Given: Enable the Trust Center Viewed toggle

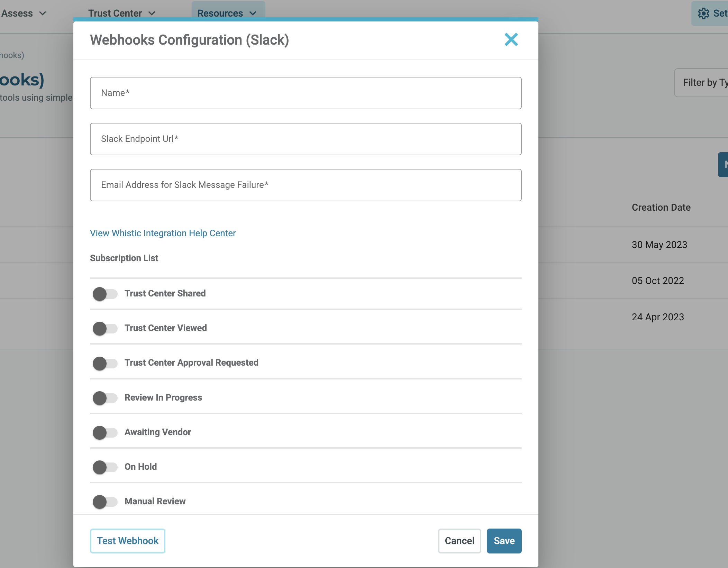Looking at the screenshot, I should click(105, 328).
